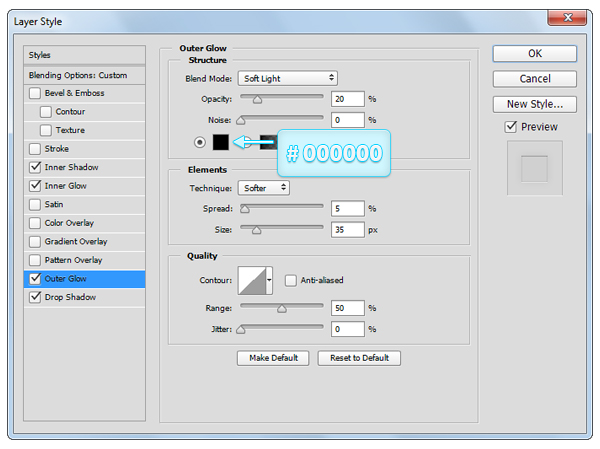Click the New Style... button

pyautogui.click(x=534, y=104)
